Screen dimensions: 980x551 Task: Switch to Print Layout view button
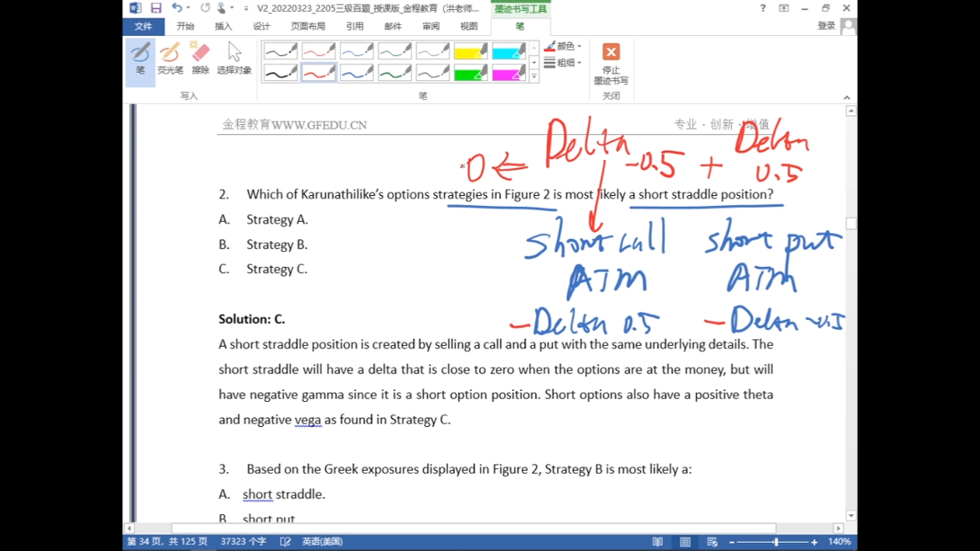pyautogui.click(x=685, y=542)
